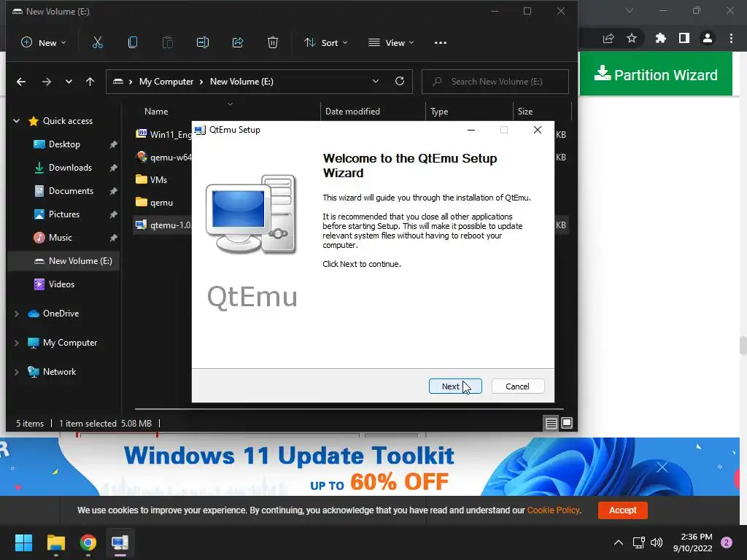
Task: Expand My Computer tree node
Action: pyautogui.click(x=17, y=343)
